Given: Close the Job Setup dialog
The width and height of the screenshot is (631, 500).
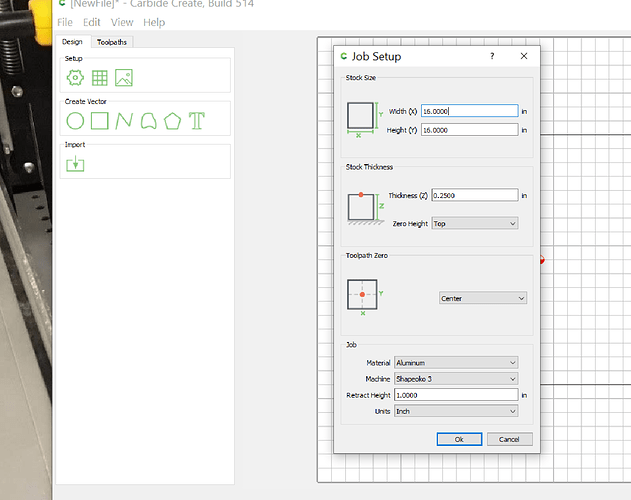Looking at the screenshot, I should (524, 56).
